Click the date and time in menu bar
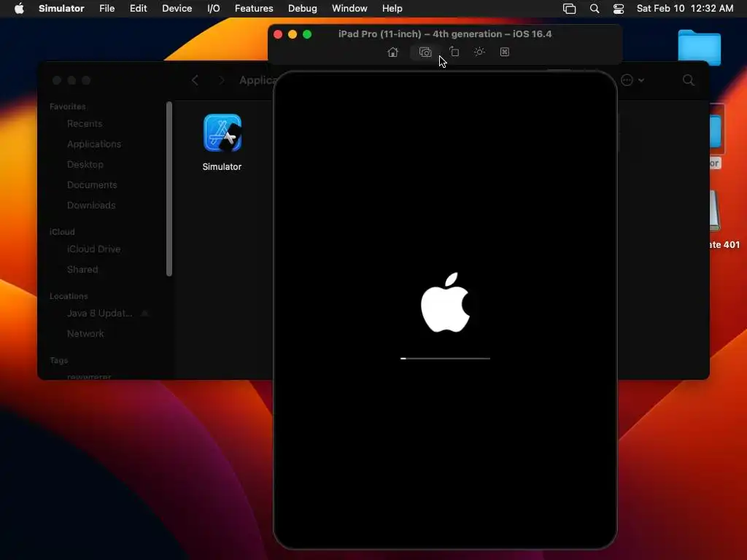 coord(685,9)
